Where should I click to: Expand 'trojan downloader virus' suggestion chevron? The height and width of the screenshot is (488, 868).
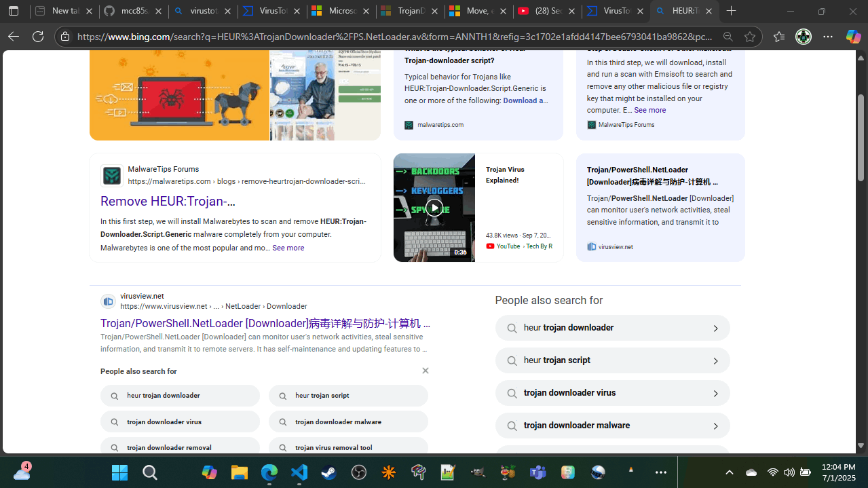pyautogui.click(x=715, y=393)
